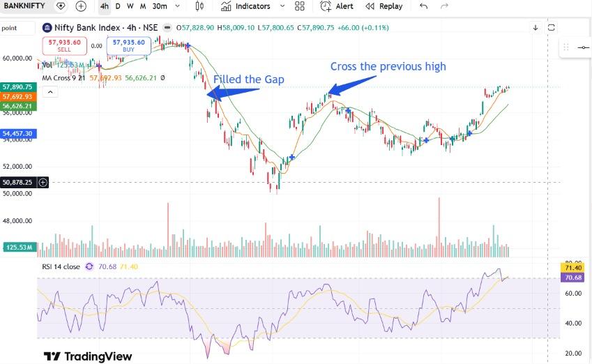The image size is (592, 364).
Task: Start bar Replay mode
Action: 384,6
